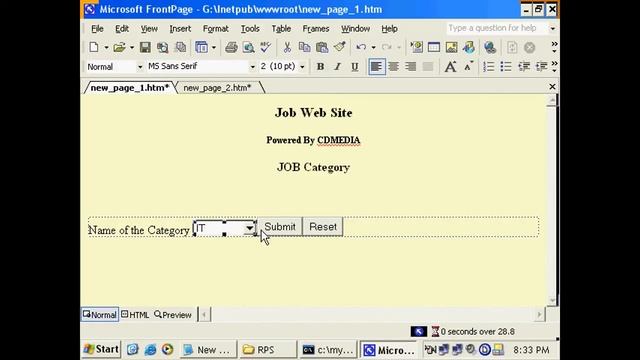The image size is (640, 360).
Task: Undo the last action
Action: [x=361, y=47]
